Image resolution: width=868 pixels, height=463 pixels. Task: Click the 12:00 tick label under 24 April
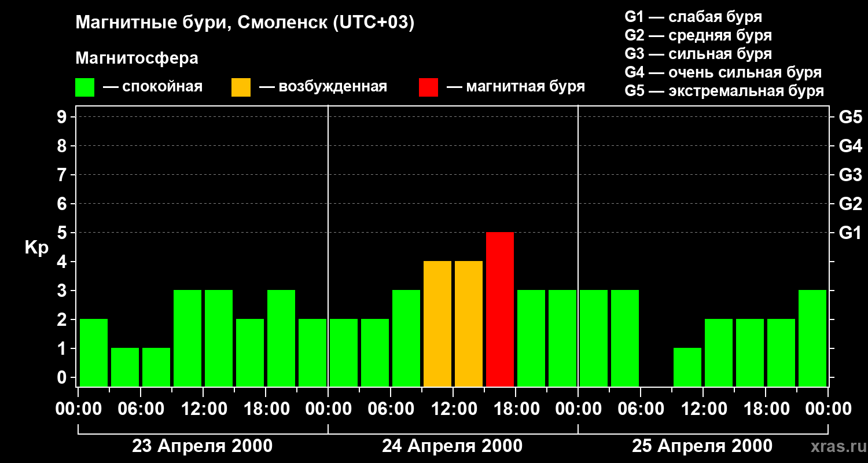click(x=453, y=409)
